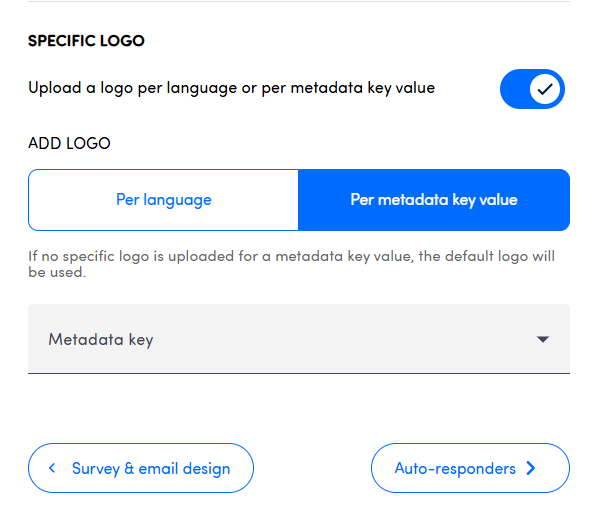The image size is (600, 513).
Task: Click the 'Upload a logo per language' description
Action: 232,88
